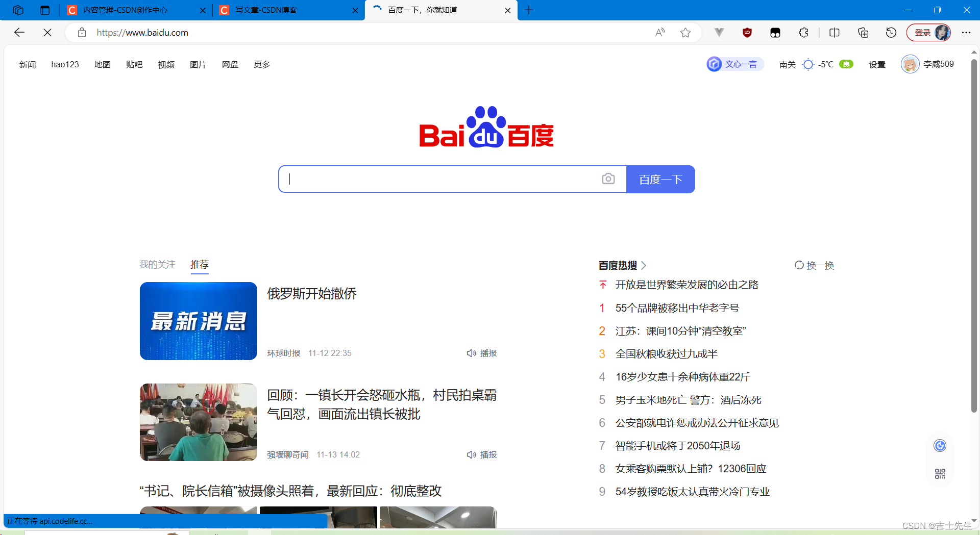Viewport: 980px width, 535px height.
Task: Show the QR code floating icon
Action: (940, 474)
